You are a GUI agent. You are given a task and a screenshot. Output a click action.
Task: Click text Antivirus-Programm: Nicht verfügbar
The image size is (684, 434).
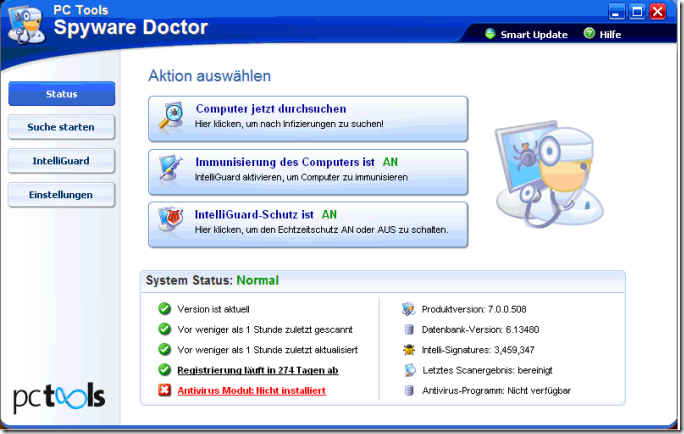point(496,391)
